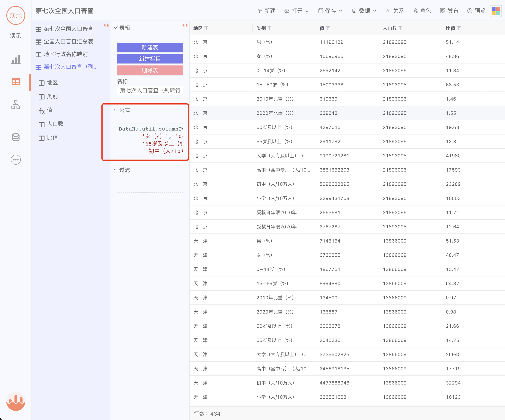
Task: Collapse the table list panel arrows
Action: 106,25
